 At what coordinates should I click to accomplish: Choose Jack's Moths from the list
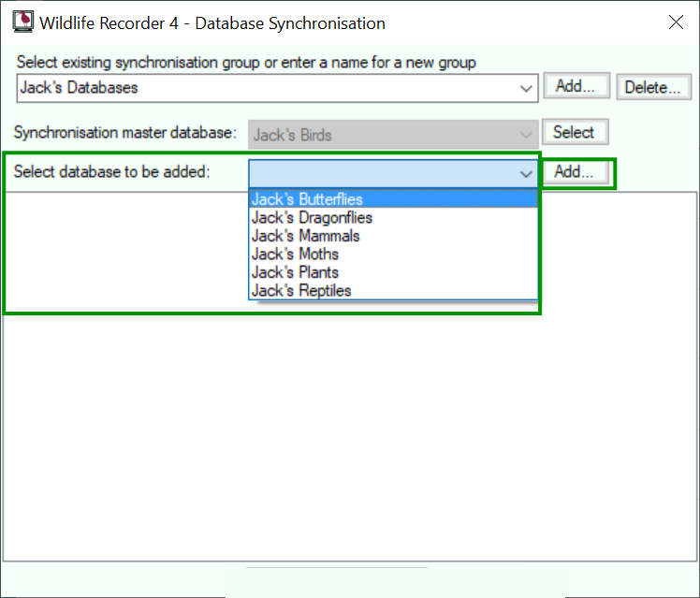coord(393,254)
